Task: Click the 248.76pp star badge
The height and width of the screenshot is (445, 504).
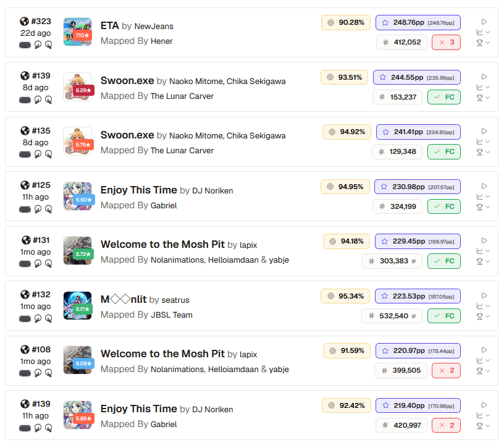Action: click(418, 22)
